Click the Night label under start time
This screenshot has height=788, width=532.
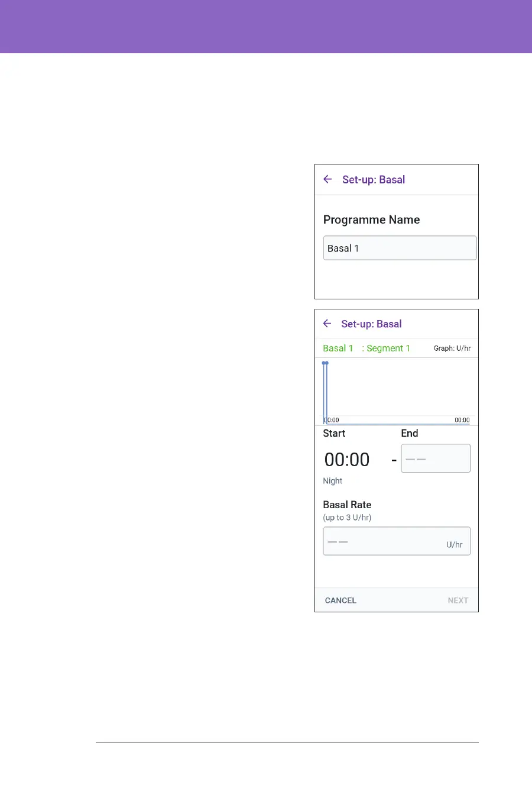(x=333, y=481)
